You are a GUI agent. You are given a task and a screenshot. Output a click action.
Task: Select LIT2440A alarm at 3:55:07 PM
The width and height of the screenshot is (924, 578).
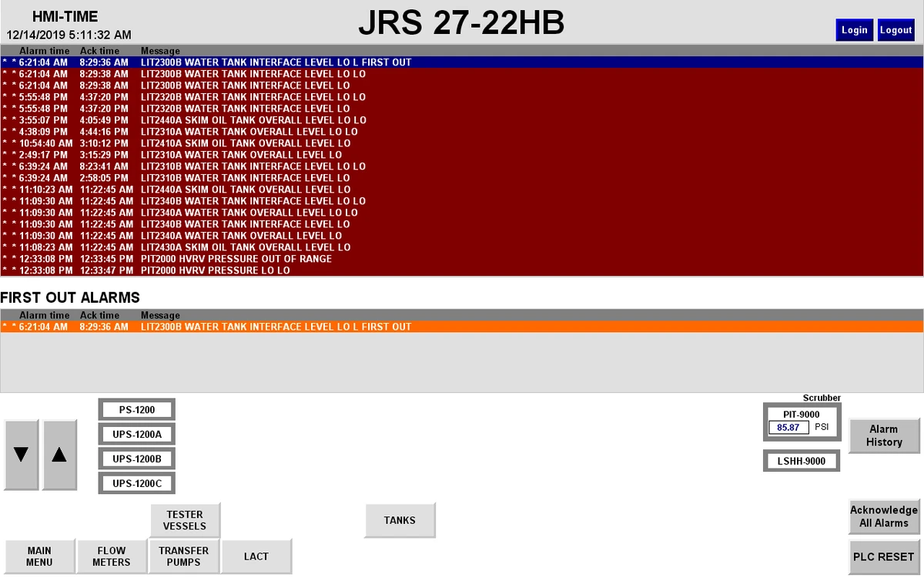462,120
